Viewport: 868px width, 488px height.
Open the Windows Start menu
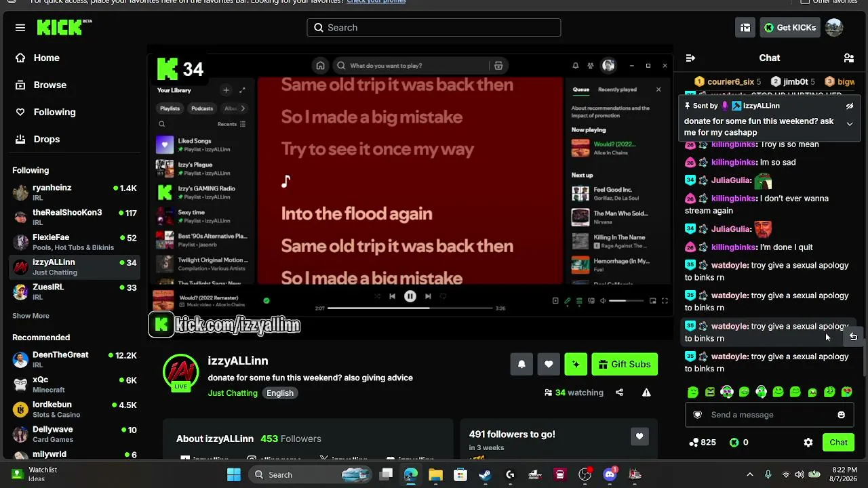pos(234,474)
